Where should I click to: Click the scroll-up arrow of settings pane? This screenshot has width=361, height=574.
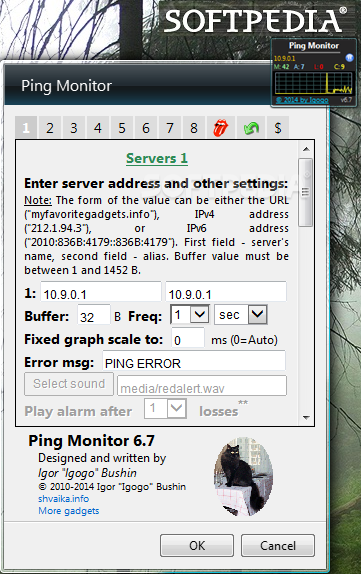306,149
